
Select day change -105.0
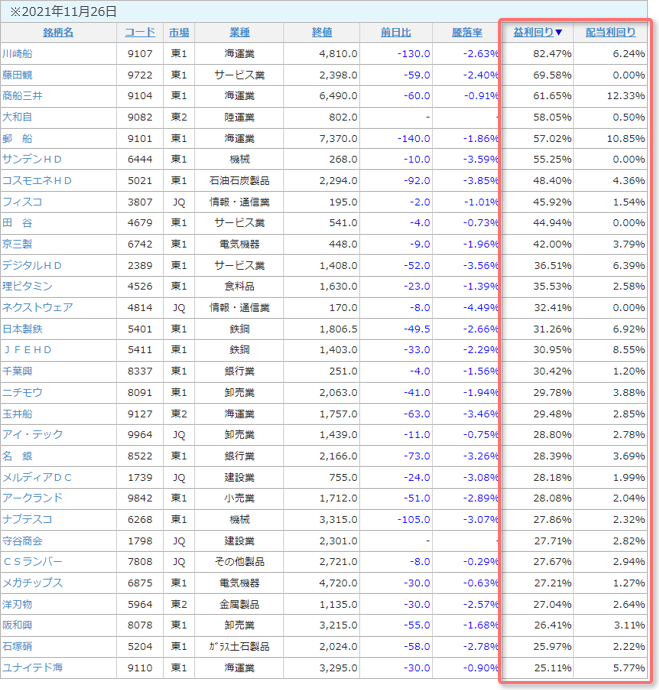(x=414, y=520)
